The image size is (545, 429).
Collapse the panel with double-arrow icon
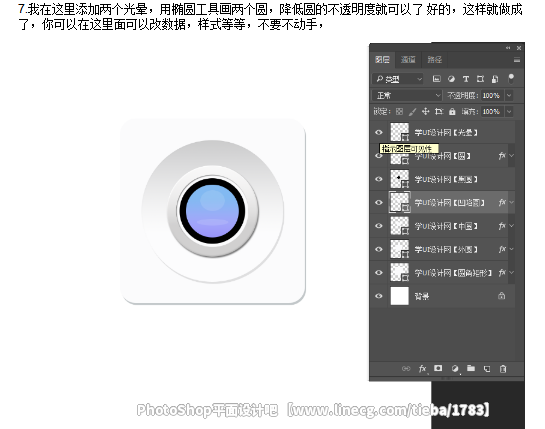click(508, 48)
